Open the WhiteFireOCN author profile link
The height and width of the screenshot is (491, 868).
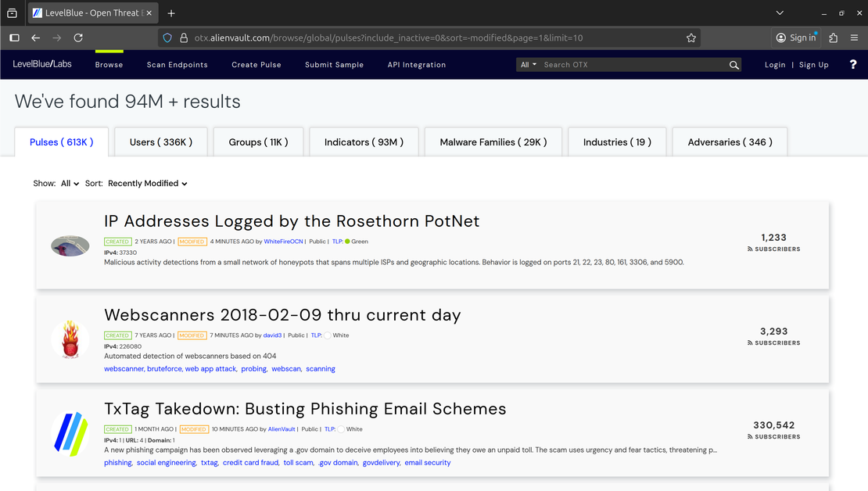[283, 242]
